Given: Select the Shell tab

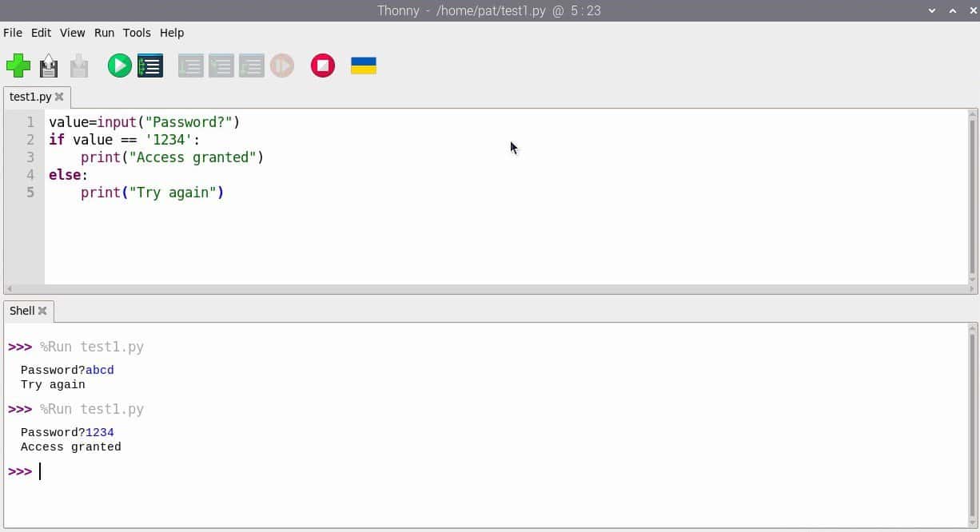Looking at the screenshot, I should pos(22,311).
